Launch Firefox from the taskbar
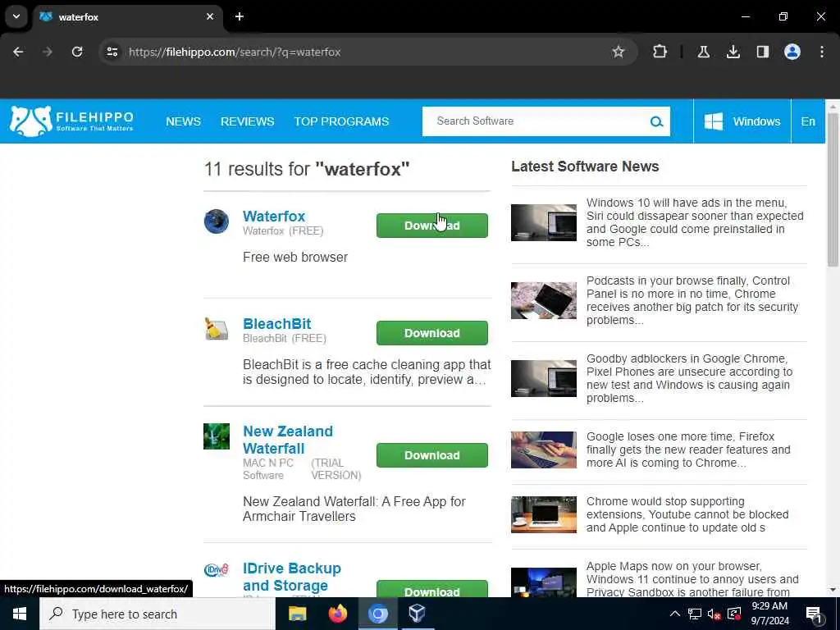The image size is (840, 630). tap(337, 614)
